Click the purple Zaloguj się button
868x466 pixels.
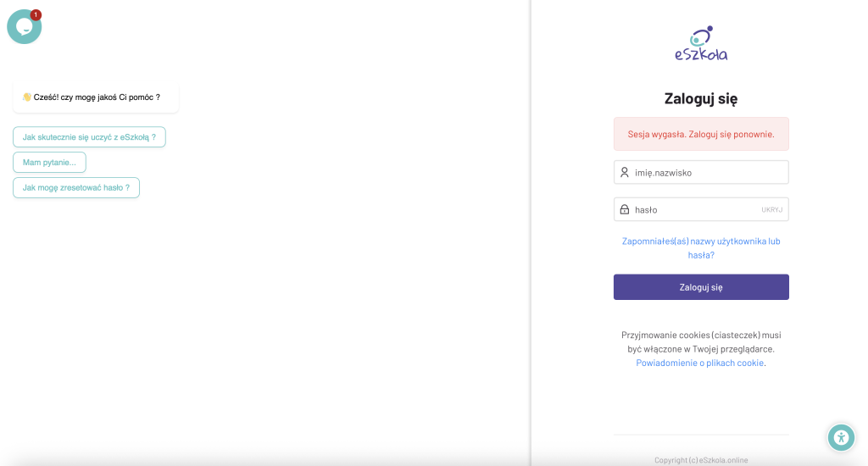point(701,287)
